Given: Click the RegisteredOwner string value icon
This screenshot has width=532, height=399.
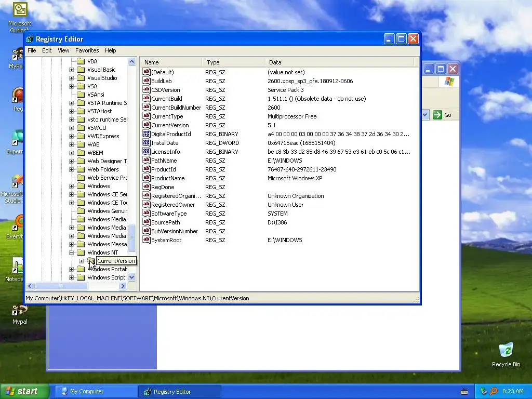Looking at the screenshot, I should 146,204.
